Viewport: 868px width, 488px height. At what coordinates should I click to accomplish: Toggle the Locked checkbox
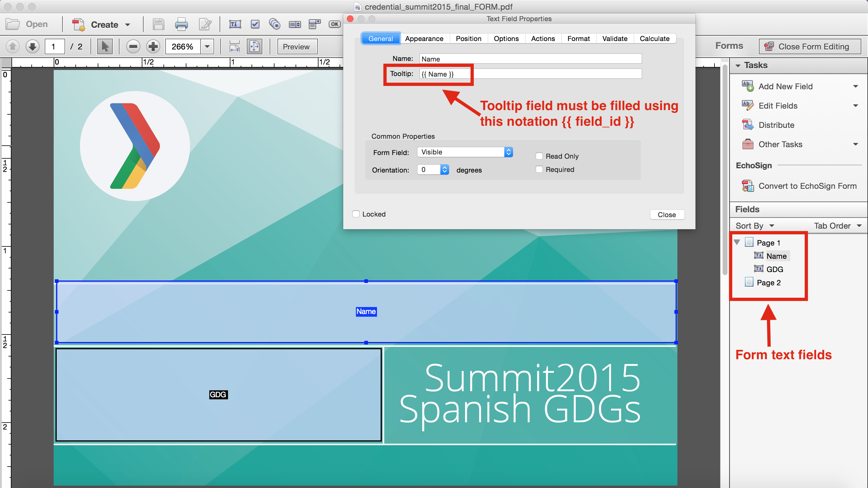tap(356, 214)
